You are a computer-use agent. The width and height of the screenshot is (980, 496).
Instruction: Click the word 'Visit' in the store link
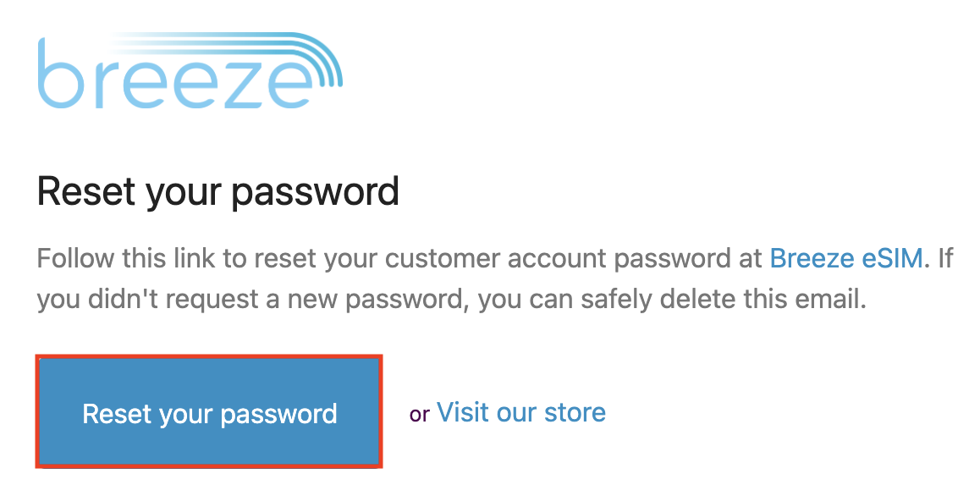pyautogui.click(x=463, y=412)
